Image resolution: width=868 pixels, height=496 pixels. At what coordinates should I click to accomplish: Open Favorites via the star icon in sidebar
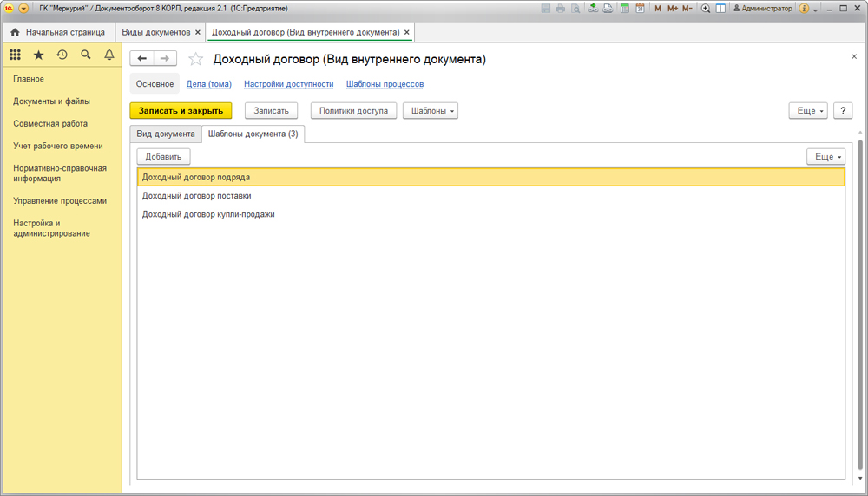[38, 55]
